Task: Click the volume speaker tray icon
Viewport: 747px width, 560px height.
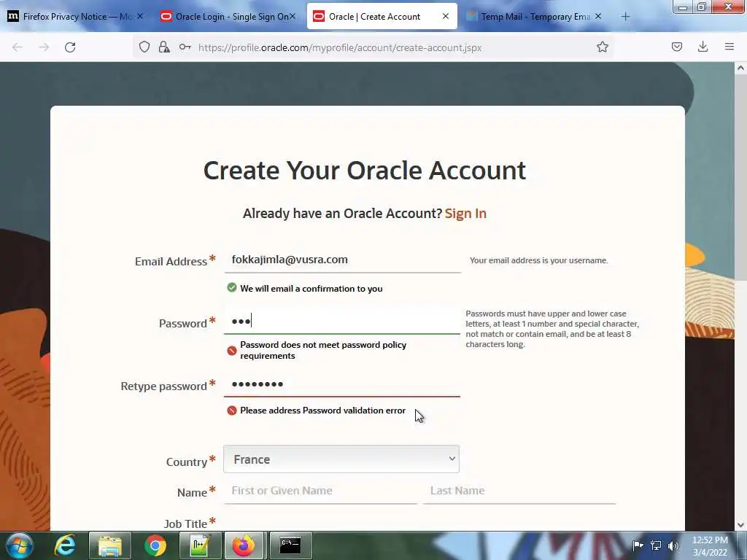Action: pos(673,545)
